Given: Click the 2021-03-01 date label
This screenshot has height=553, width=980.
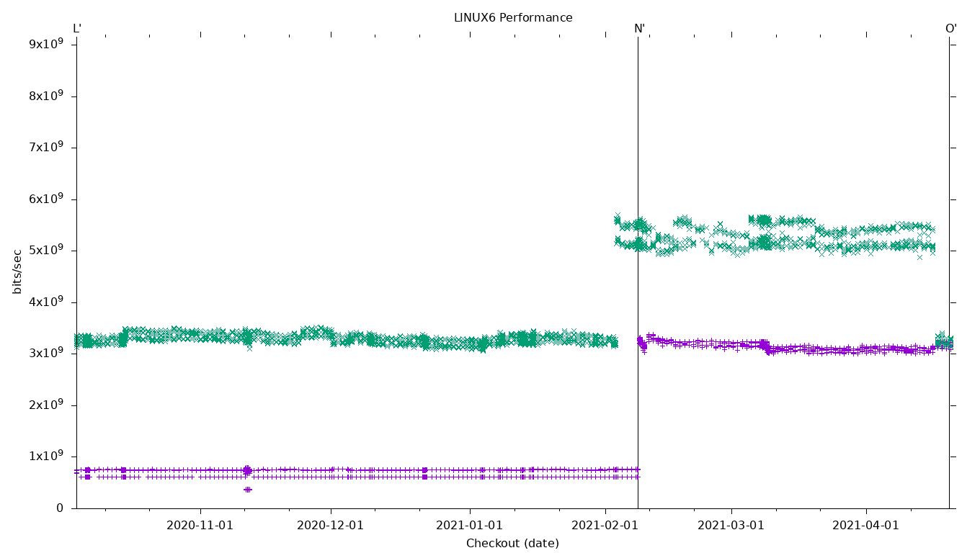Looking at the screenshot, I should pos(731,526).
